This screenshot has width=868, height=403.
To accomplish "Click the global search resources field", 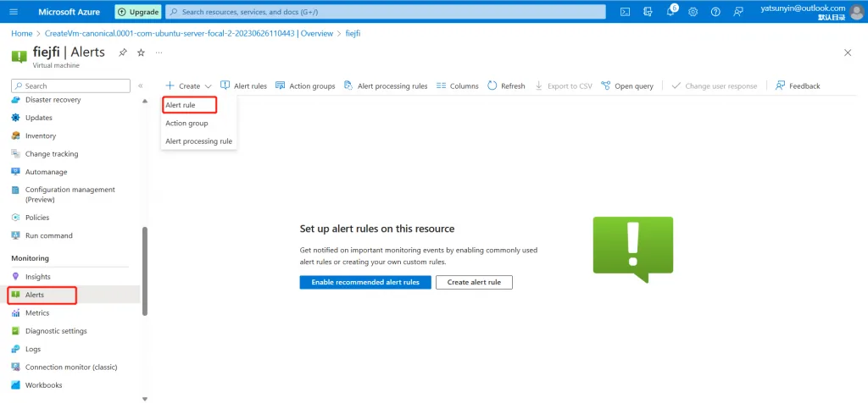I will coord(386,12).
